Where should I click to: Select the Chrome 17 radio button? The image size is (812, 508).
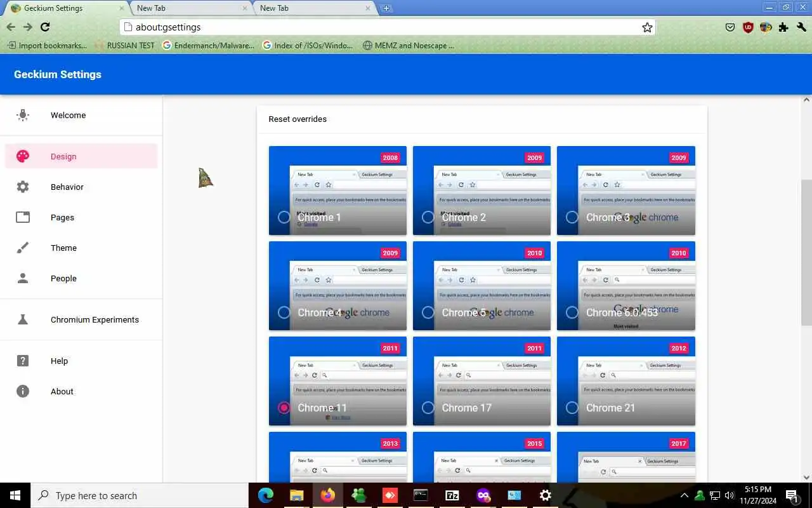click(x=428, y=408)
